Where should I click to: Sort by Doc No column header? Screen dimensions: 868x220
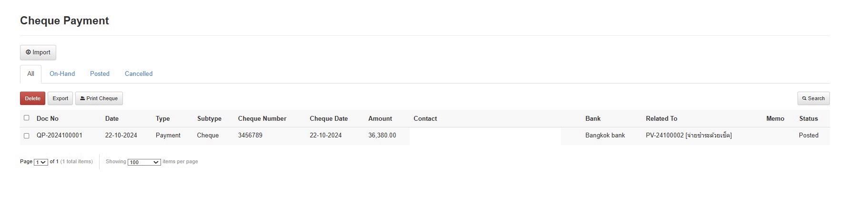(48, 119)
